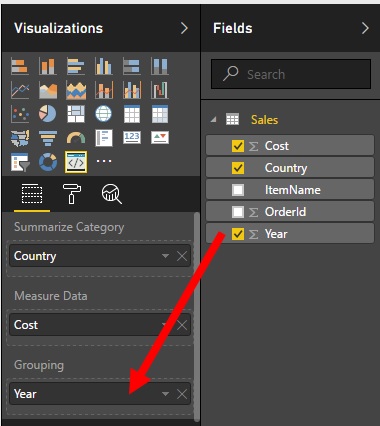Uncheck the Cost field checkbox
The height and width of the screenshot is (426, 380).
pos(238,146)
